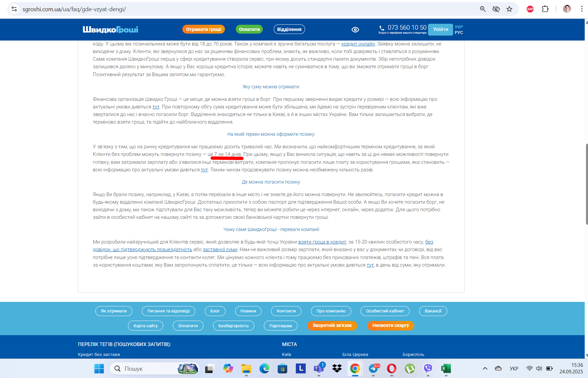This screenshot has height=378, width=588.
Task: Click the phone number 073 560 10 50
Action: pyautogui.click(x=407, y=27)
